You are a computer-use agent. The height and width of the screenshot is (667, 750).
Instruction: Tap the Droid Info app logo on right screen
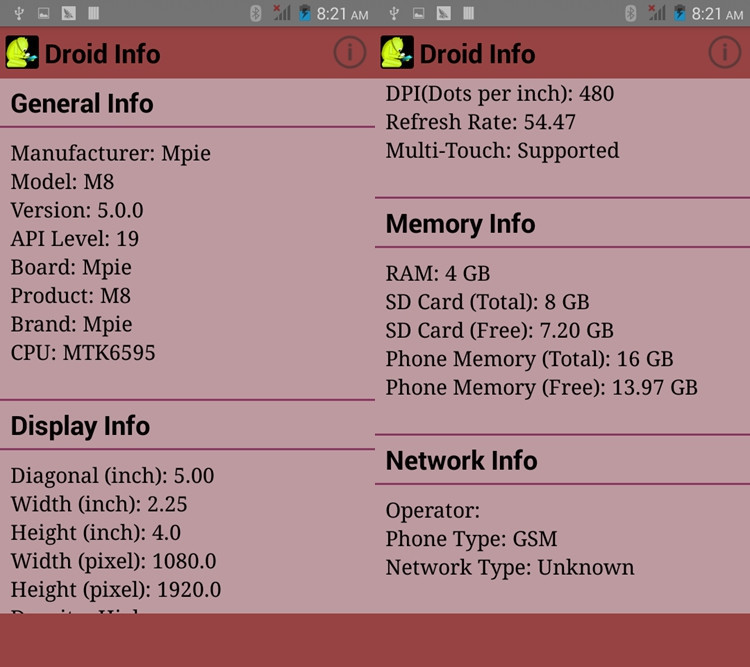coord(397,53)
